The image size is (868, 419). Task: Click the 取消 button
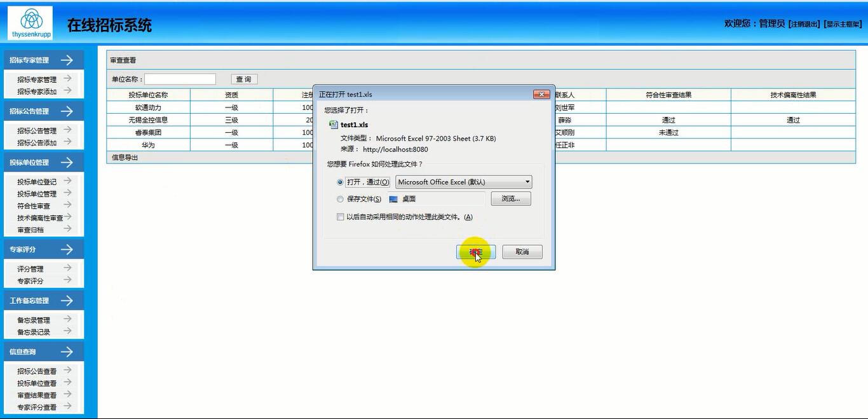pyautogui.click(x=522, y=252)
